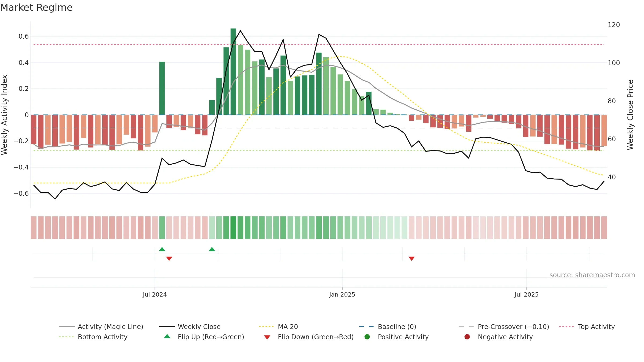
Task: Click the Jan 2025 axis label
Action: pos(342,294)
